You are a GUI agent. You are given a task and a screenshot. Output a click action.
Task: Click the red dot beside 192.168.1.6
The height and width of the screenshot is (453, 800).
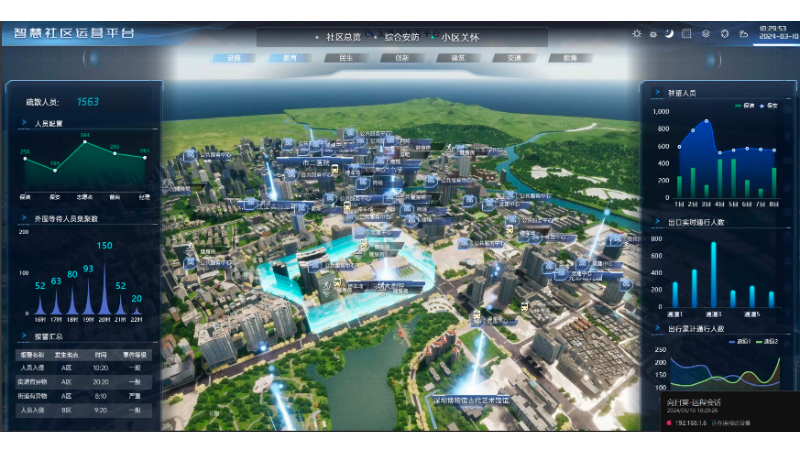(x=669, y=423)
